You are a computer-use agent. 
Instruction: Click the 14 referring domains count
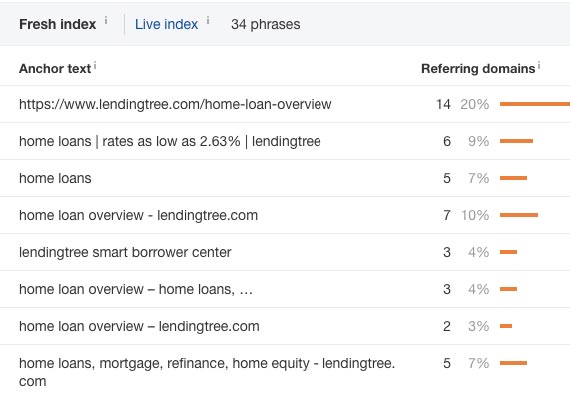(443, 104)
